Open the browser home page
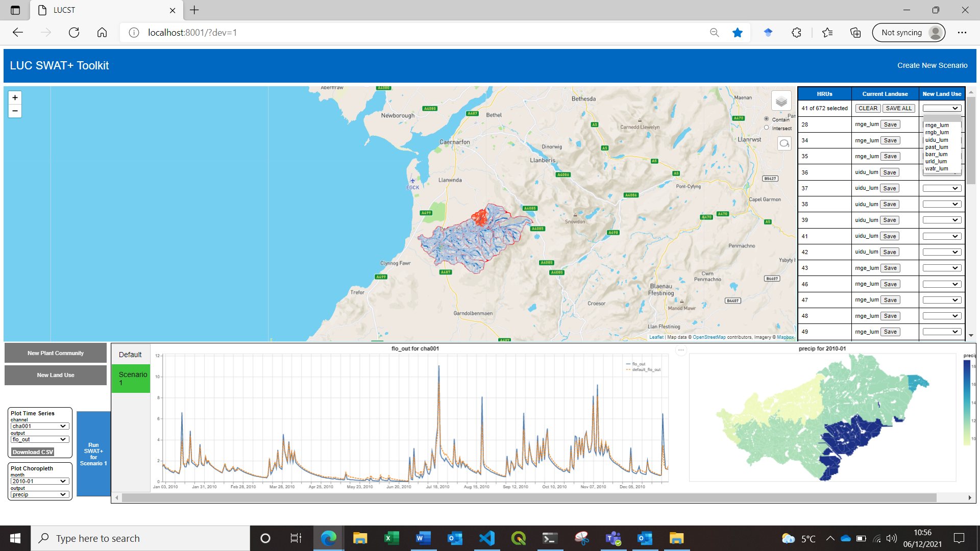980x551 pixels. 102,33
